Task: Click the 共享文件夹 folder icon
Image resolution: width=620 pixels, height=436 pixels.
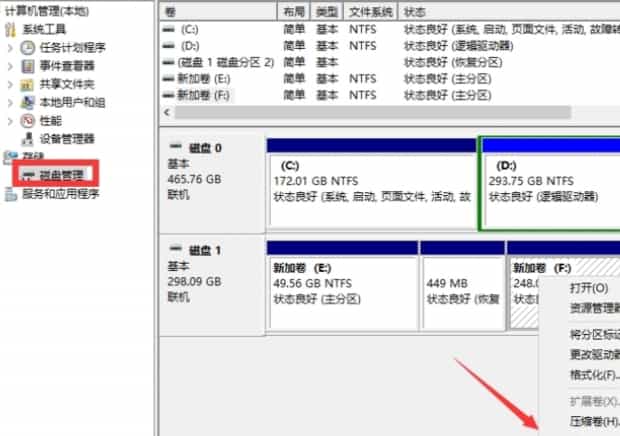Action: coord(29,84)
